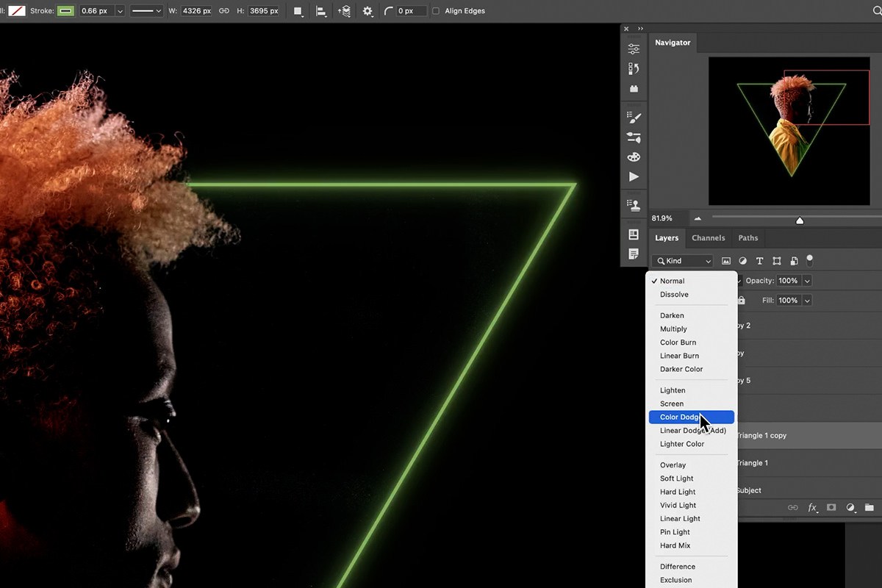Open the Path operations button
Viewport: 882px width, 588px height.
tap(298, 11)
